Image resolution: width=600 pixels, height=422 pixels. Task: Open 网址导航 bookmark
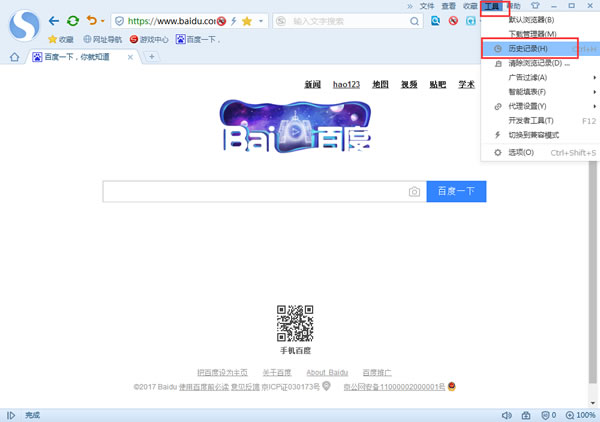click(x=103, y=39)
